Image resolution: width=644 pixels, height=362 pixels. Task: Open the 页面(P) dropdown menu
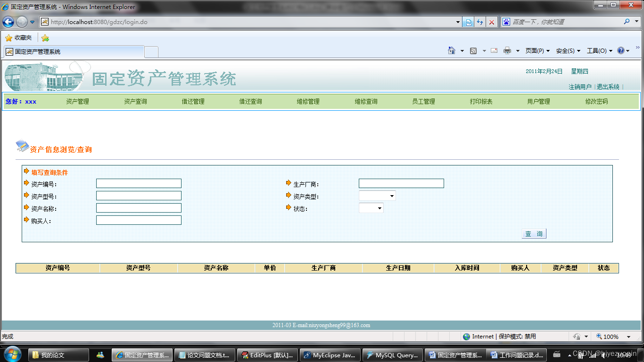(x=537, y=50)
